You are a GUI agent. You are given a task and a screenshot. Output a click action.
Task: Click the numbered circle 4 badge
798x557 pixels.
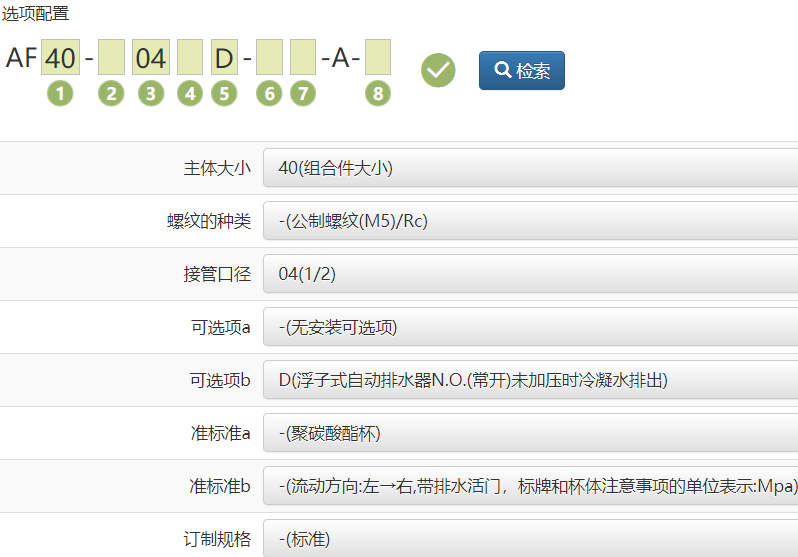[x=190, y=94]
